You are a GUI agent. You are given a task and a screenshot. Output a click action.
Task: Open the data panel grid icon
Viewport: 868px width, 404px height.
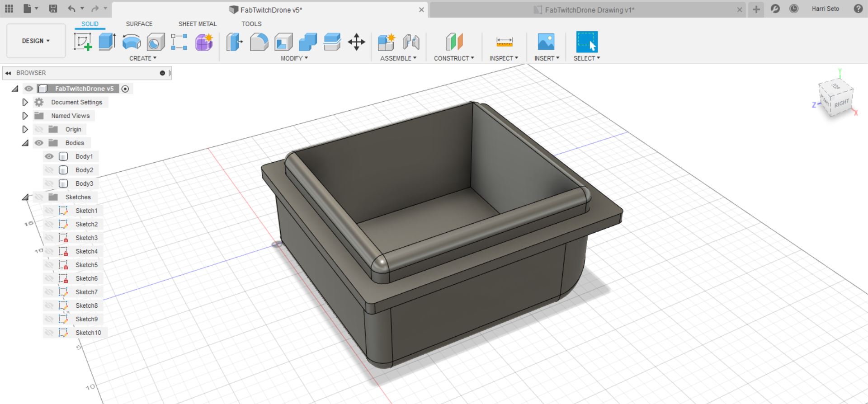[x=9, y=9]
